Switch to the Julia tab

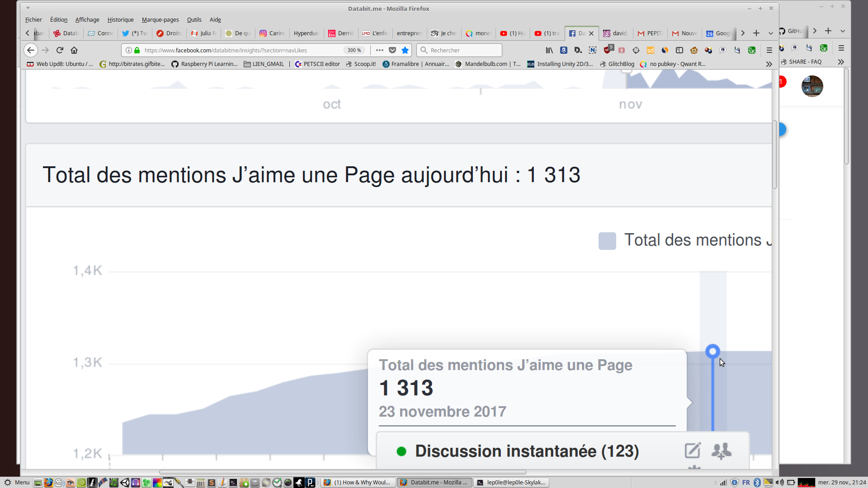[x=204, y=33]
